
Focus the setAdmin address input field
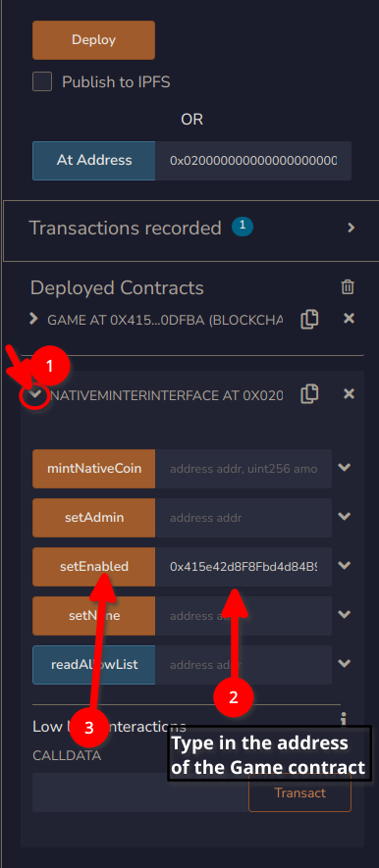[244, 518]
